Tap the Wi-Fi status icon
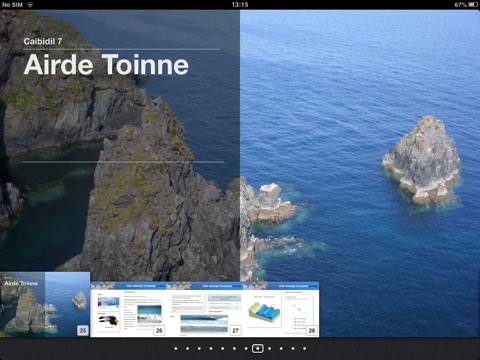The image size is (480, 360). click(30, 4)
